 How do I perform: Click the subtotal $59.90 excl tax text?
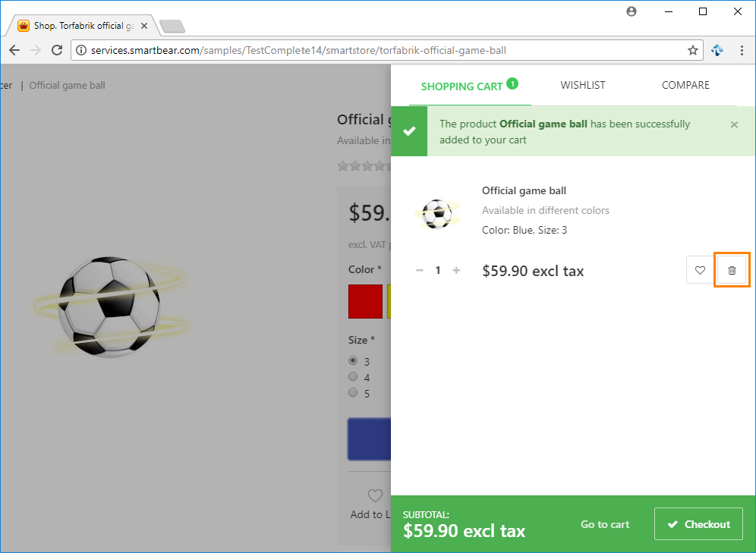point(464,530)
